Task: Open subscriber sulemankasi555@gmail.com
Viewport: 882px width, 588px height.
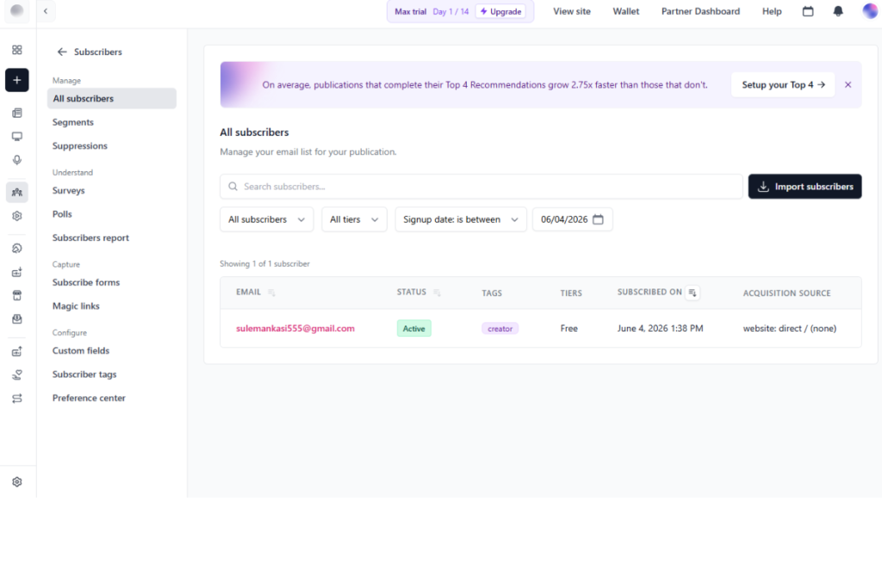Action: click(x=295, y=328)
